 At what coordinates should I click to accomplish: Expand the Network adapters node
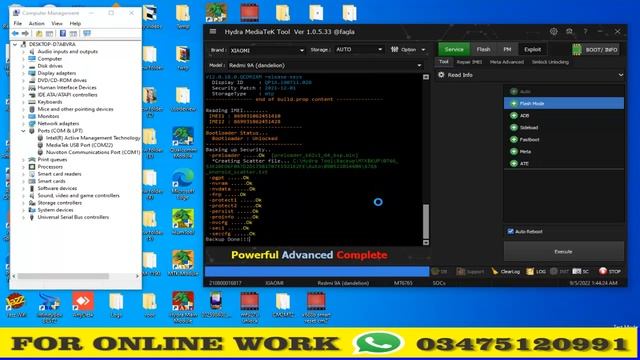click(24, 123)
